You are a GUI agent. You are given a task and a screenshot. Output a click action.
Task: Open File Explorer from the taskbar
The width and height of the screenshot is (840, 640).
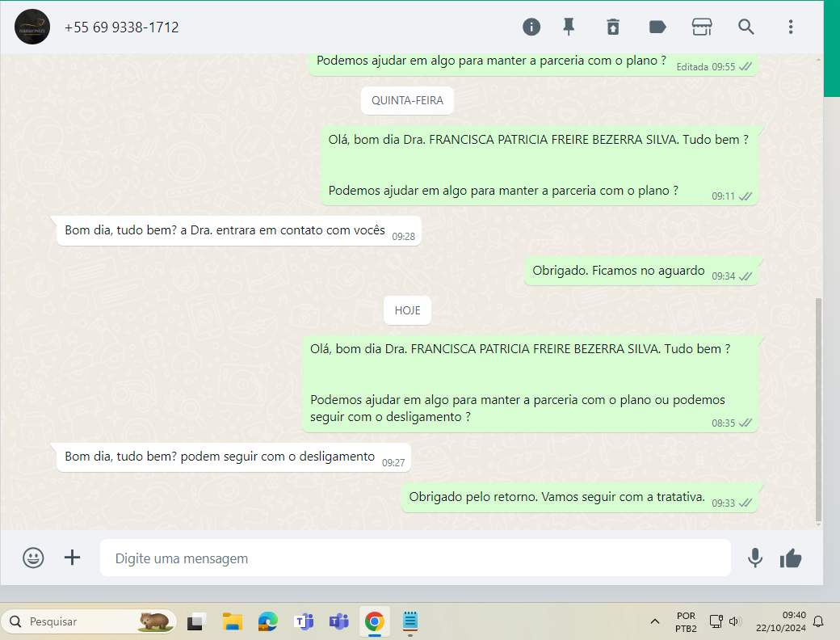click(x=233, y=621)
